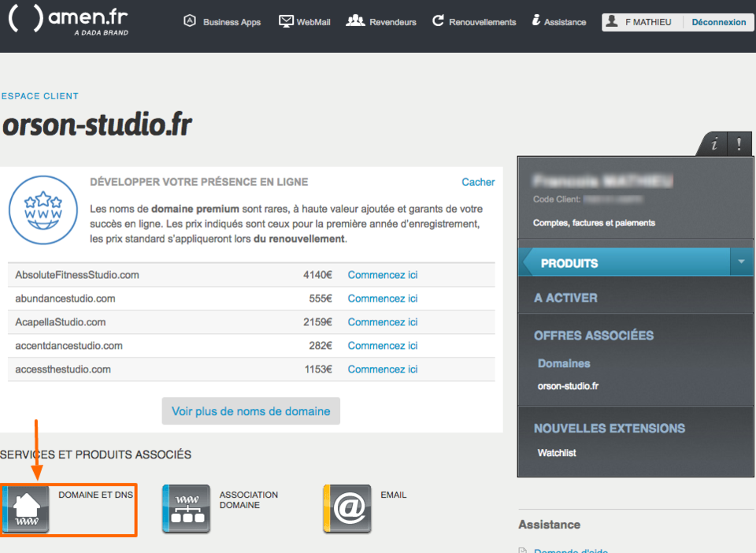Image resolution: width=756 pixels, height=553 pixels.
Task: Expand the PRODUITS dropdown arrow
Action: click(742, 262)
